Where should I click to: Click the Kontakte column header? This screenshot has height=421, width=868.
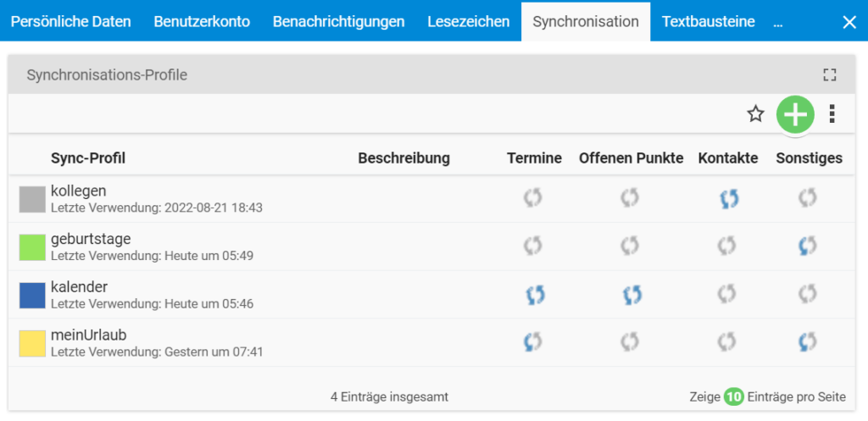tap(728, 158)
